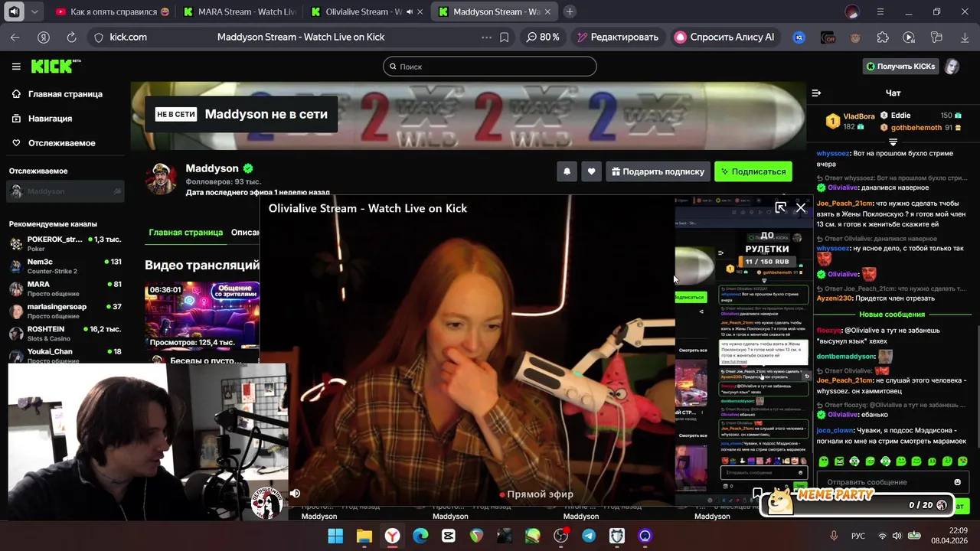Open the address bar three-dots menu
Screen dimensions: 980x551
tap(486, 37)
